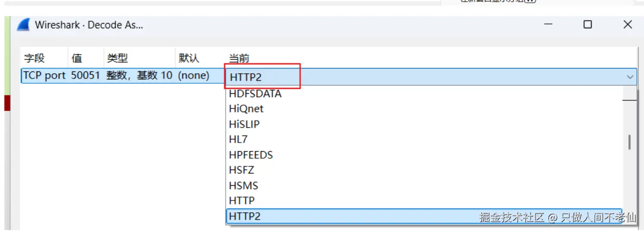Click the 当前 column header

[x=239, y=58]
